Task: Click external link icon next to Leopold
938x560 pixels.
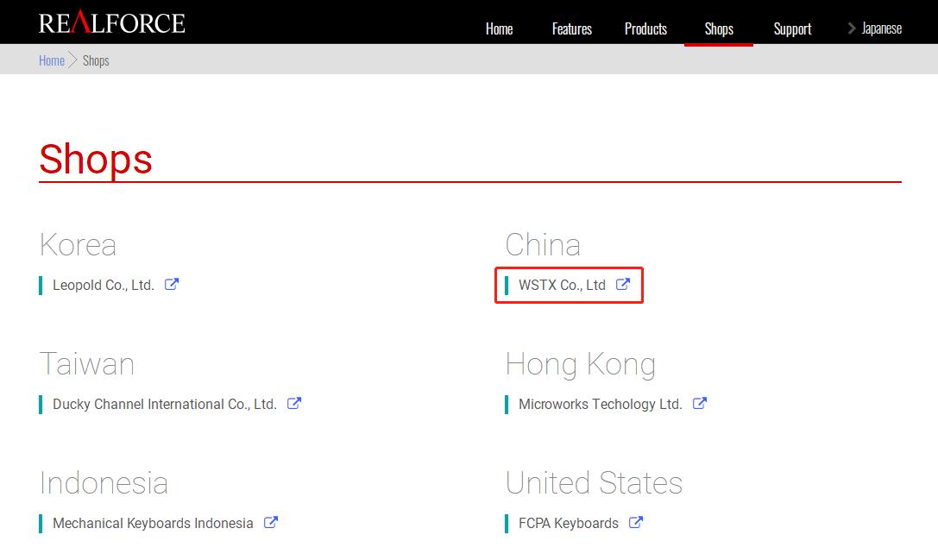Action: tap(172, 284)
